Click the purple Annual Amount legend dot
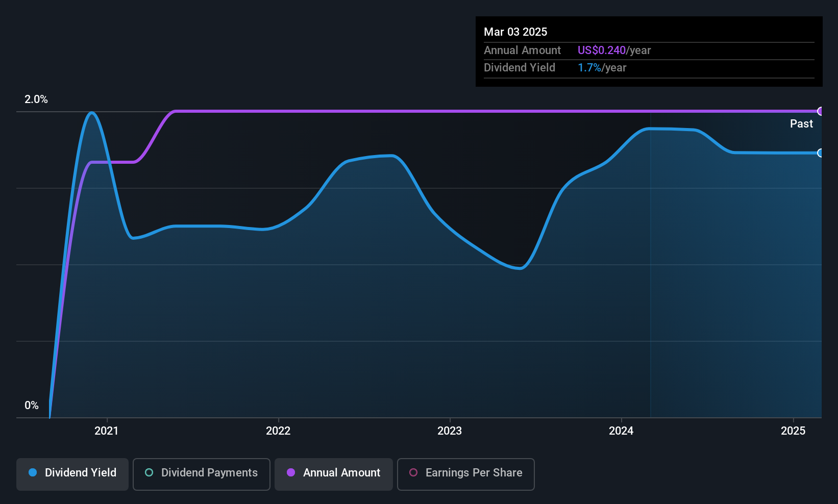 tap(291, 472)
